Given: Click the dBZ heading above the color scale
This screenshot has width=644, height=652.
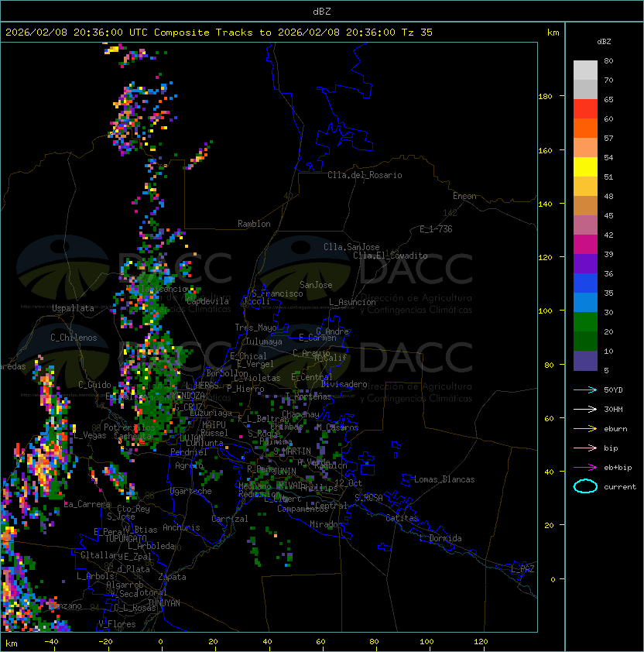Looking at the screenshot, I should 604,42.
